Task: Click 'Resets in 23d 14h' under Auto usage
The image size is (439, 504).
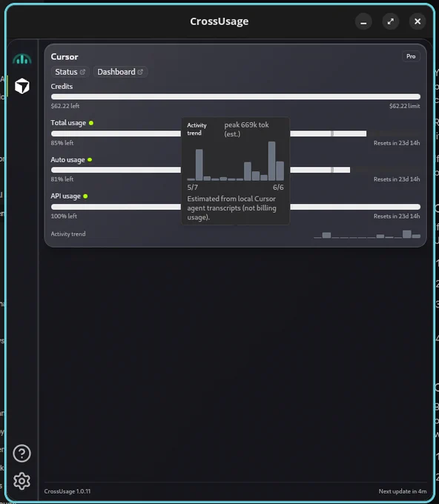Action: [x=397, y=179]
